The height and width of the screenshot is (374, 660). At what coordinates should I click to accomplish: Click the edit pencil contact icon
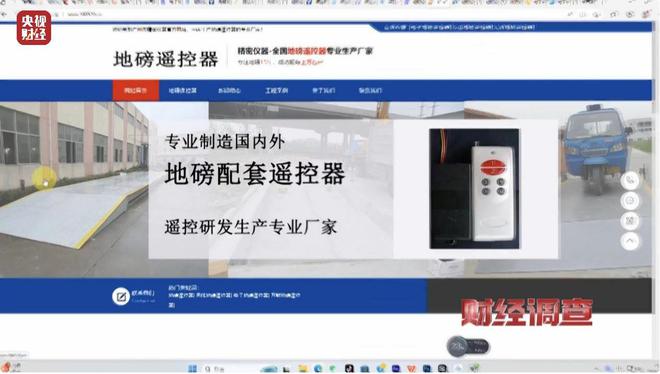point(121,297)
